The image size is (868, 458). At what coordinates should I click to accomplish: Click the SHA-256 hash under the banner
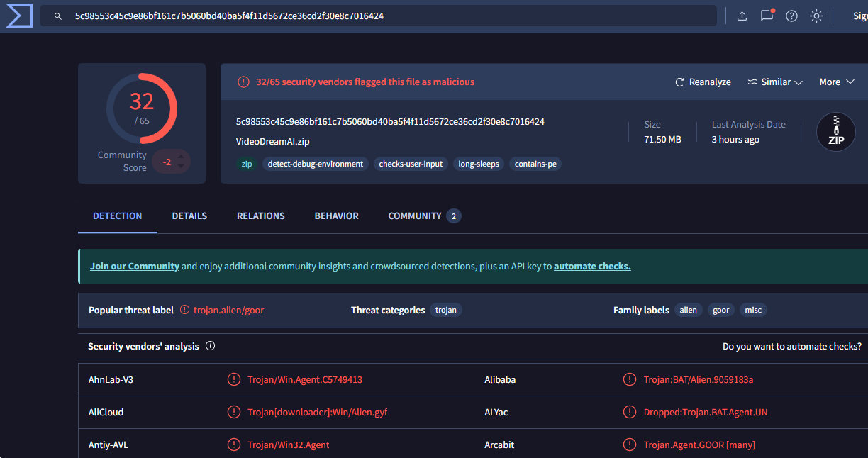click(390, 121)
